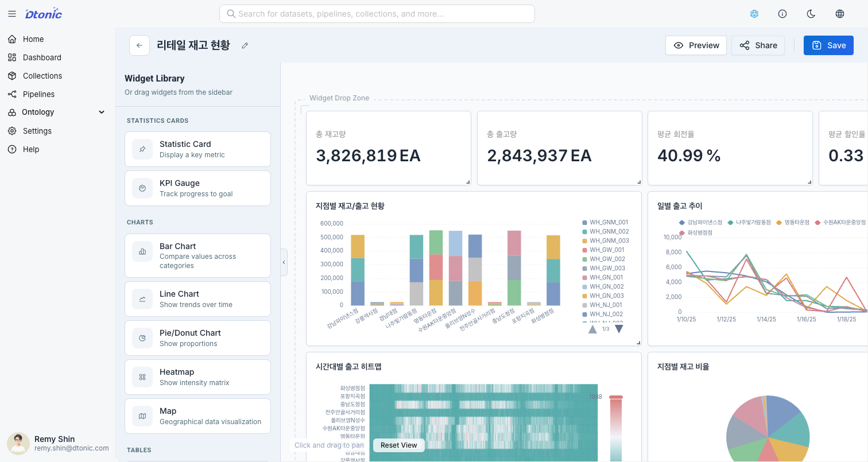Click resize handle of 총 재고량 card
868x462 pixels.
467,182
